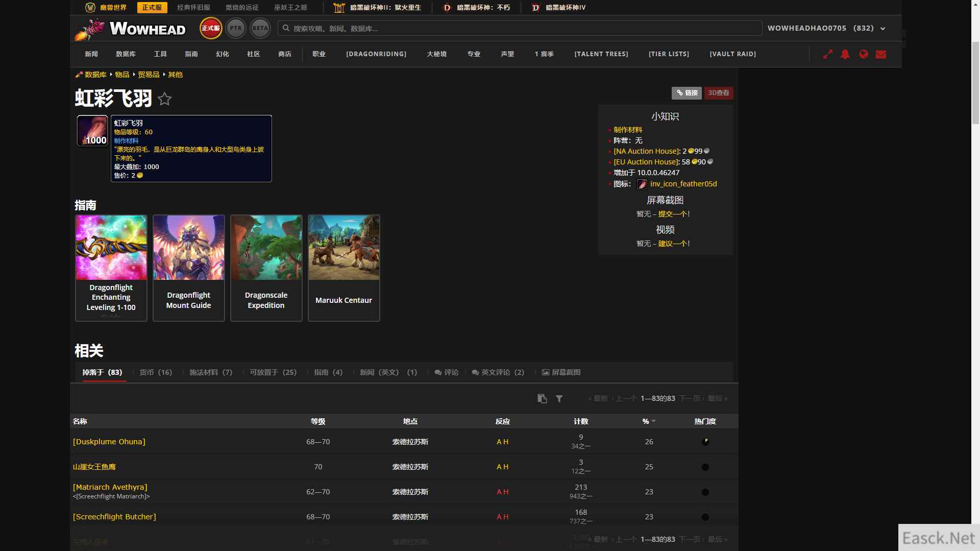Click the Wowhead logo
Image resolution: width=980 pixels, height=551 pixels.
(130, 29)
